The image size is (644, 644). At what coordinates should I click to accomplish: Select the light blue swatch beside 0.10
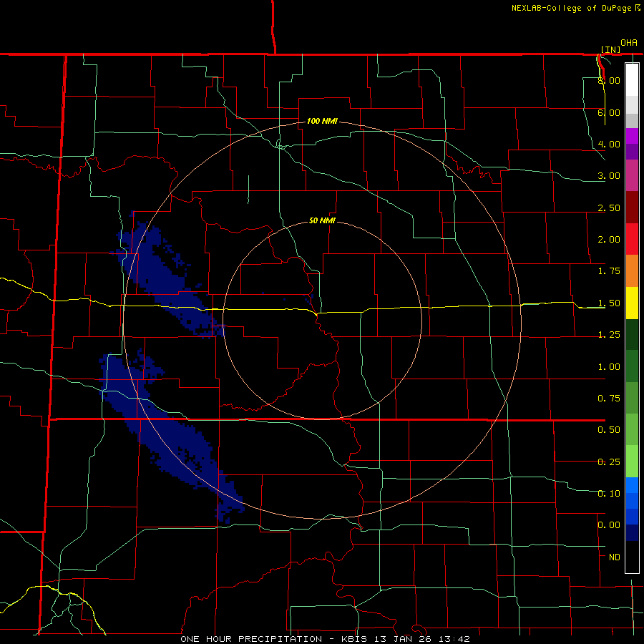(632, 485)
